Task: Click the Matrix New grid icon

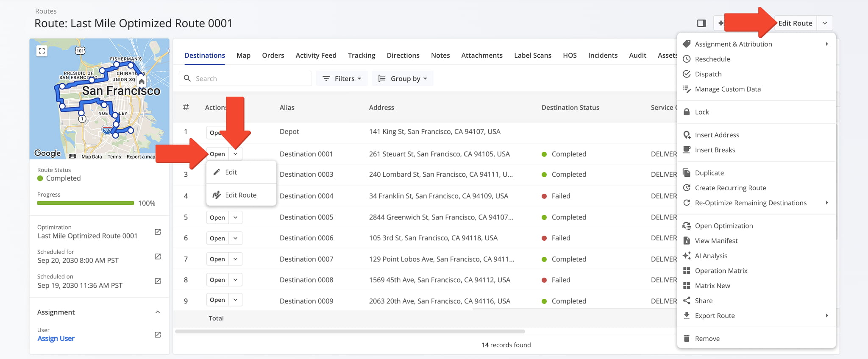Action: (x=687, y=286)
